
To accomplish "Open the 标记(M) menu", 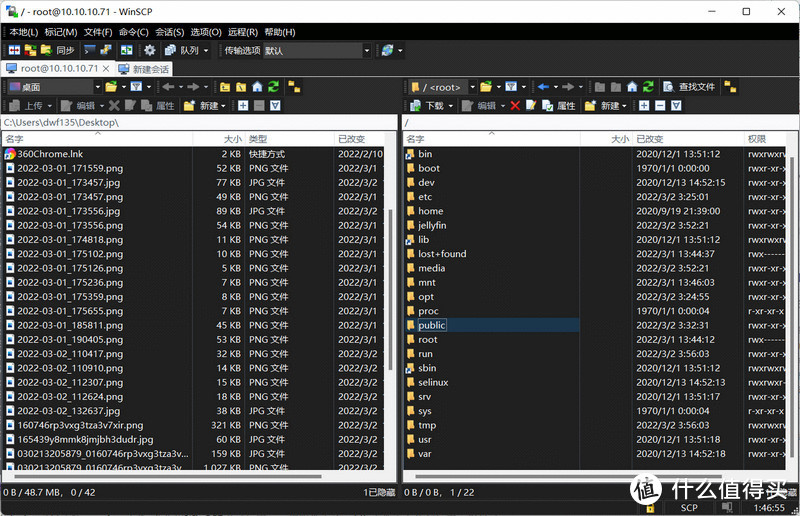I will [x=60, y=32].
